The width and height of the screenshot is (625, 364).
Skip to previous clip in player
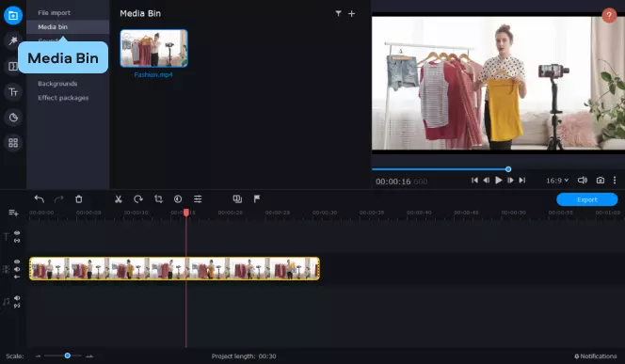coord(474,181)
